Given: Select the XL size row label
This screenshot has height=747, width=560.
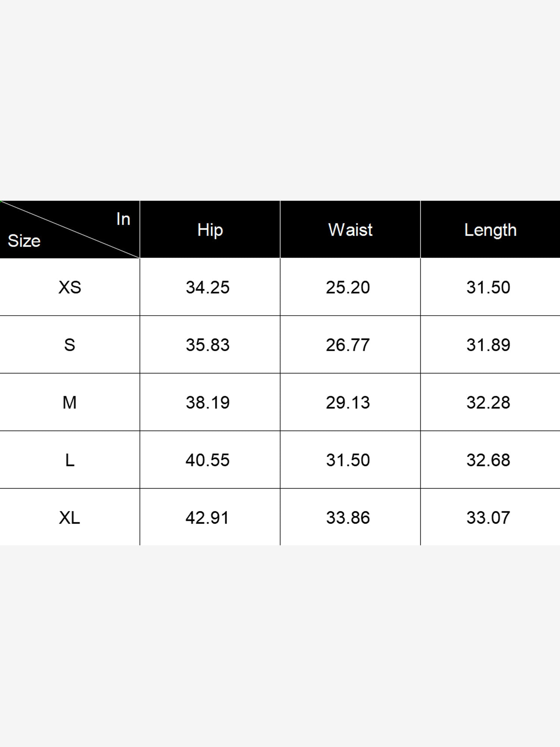Looking at the screenshot, I should [x=70, y=518].
